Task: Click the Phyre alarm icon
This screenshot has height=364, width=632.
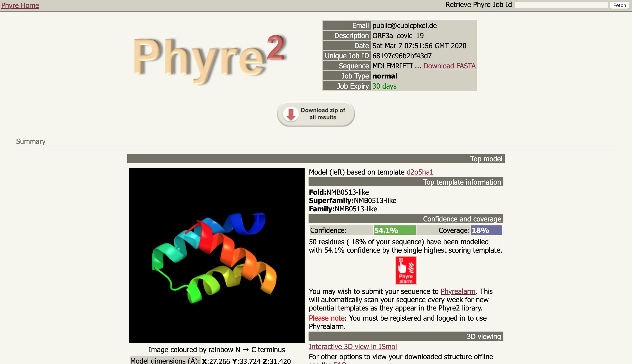Action: (406, 270)
